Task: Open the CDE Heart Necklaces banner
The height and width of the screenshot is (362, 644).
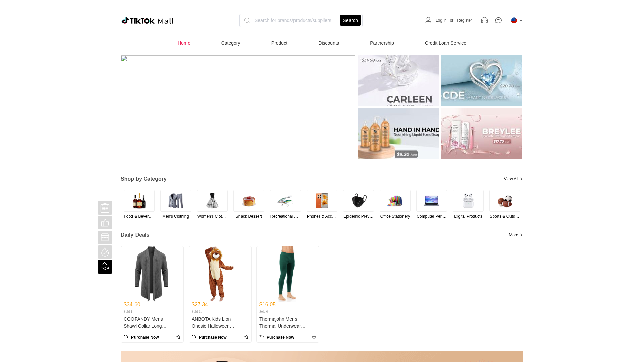Action: 482,81
